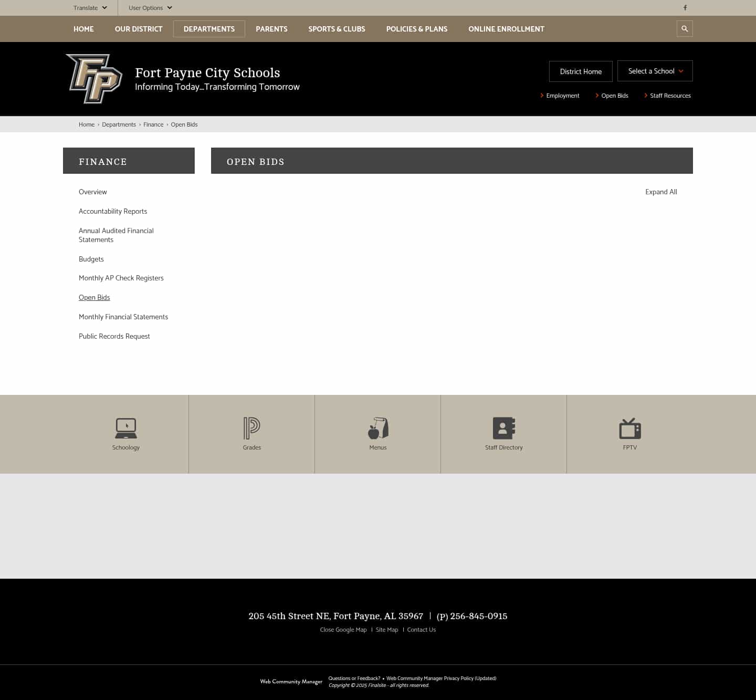Expand the Select a School dropdown
Viewport: 756px width, 700px height.
tap(655, 71)
